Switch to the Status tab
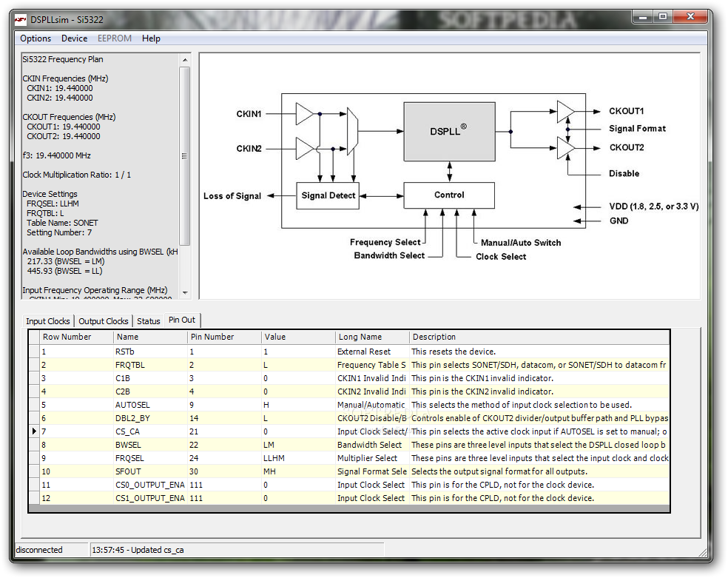 point(148,321)
